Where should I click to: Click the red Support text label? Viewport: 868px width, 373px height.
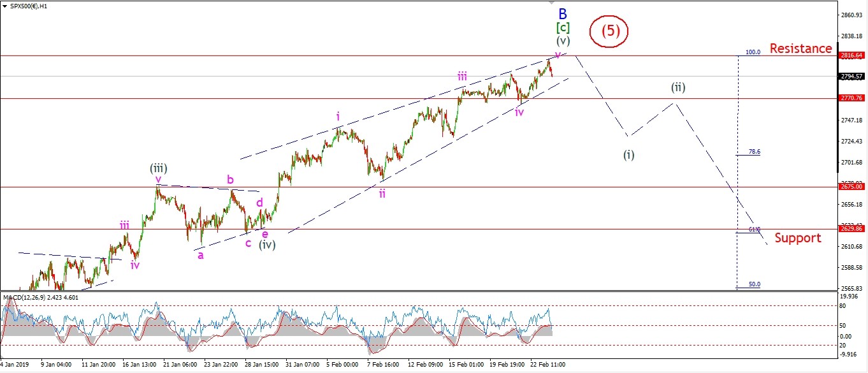click(798, 238)
